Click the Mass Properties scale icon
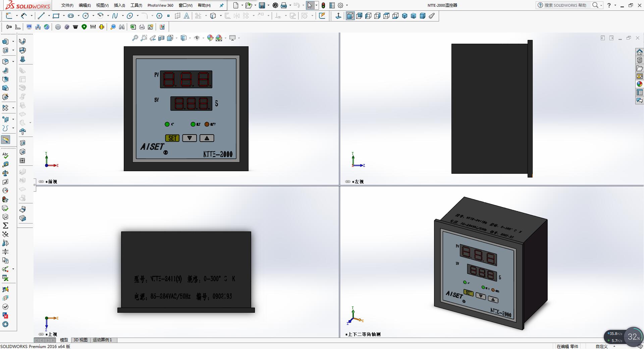 pos(5,173)
